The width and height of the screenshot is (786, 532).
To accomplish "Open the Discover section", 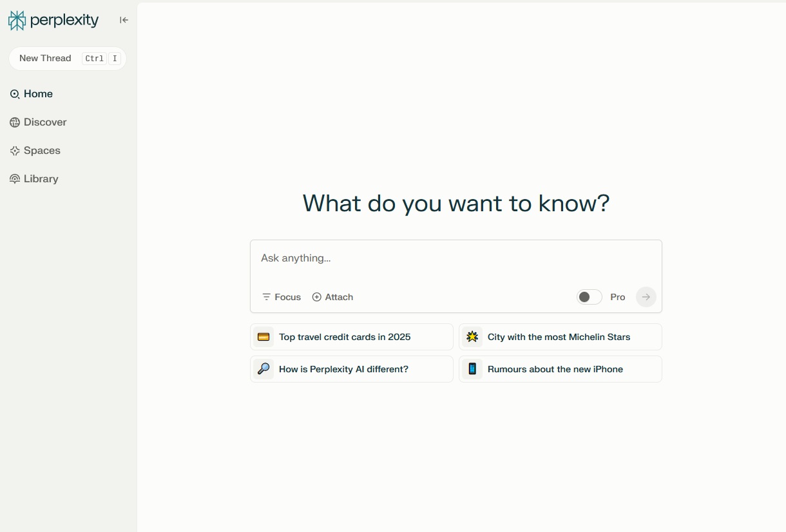I will pyautogui.click(x=38, y=122).
